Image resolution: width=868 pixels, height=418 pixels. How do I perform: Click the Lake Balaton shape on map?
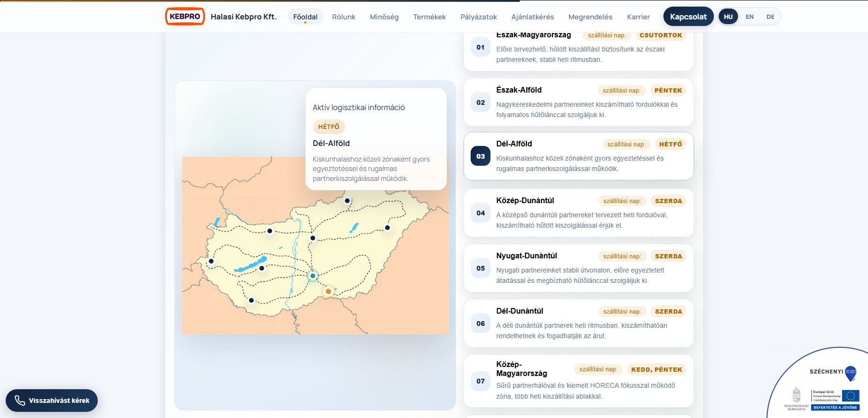(250, 264)
